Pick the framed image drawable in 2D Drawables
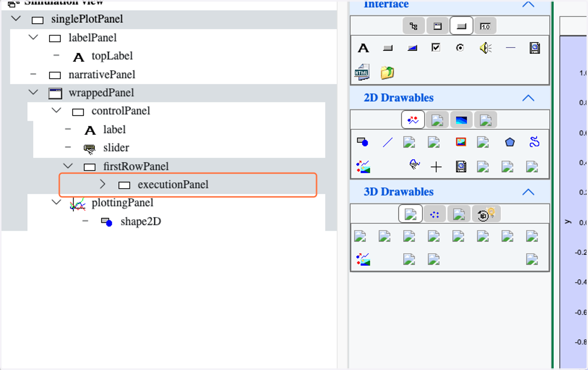Image resolution: width=588 pixels, height=370 pixels. pos(461,142)
